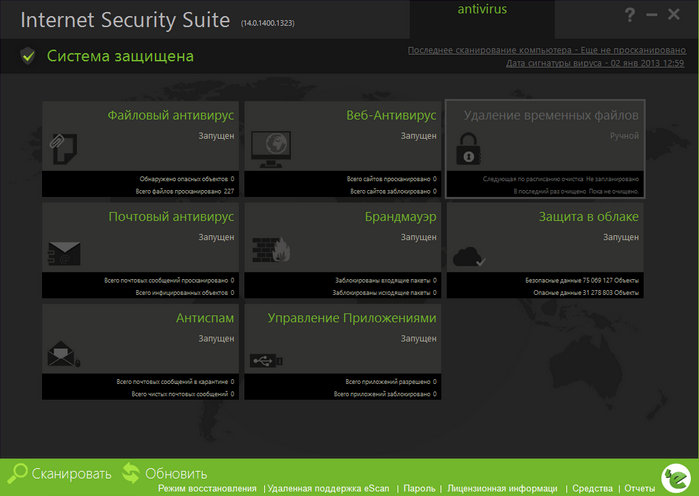The height and width of the screenshot is (496, 699).
Task: Select the padlock icon for temporary files removal
Action: point(468,149)
